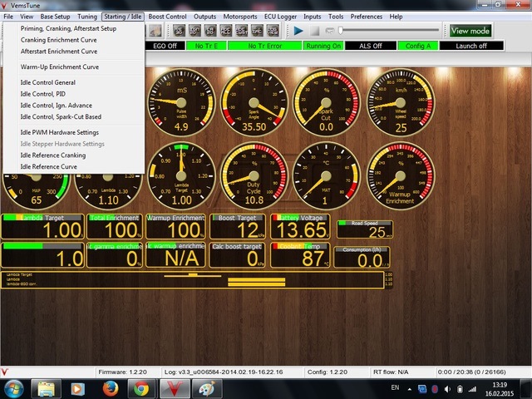The image size is (532, 399).
Task: Click the faded icon left of the gauge-page icons
Action: click(x=155, y=31)
